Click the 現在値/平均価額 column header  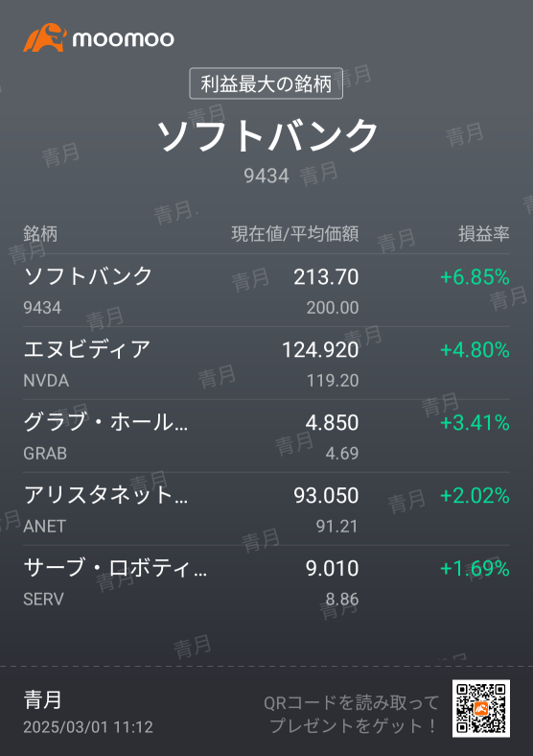click(295, 234)
